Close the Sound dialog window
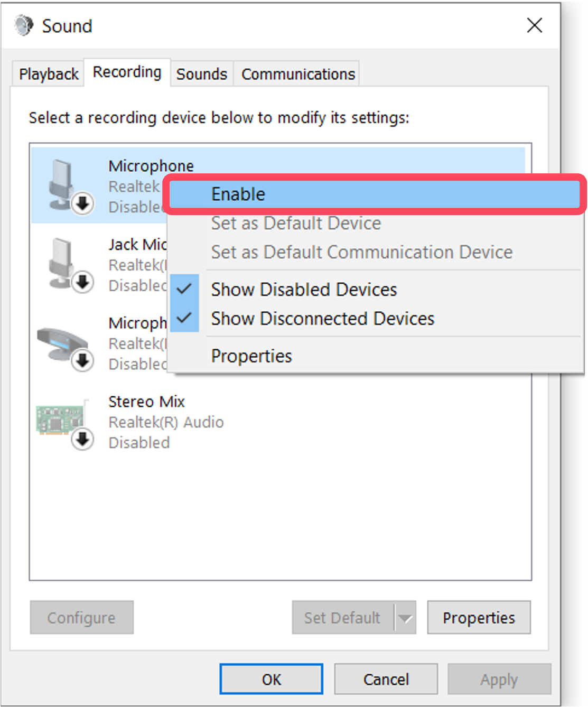 (x=534, y=25)
